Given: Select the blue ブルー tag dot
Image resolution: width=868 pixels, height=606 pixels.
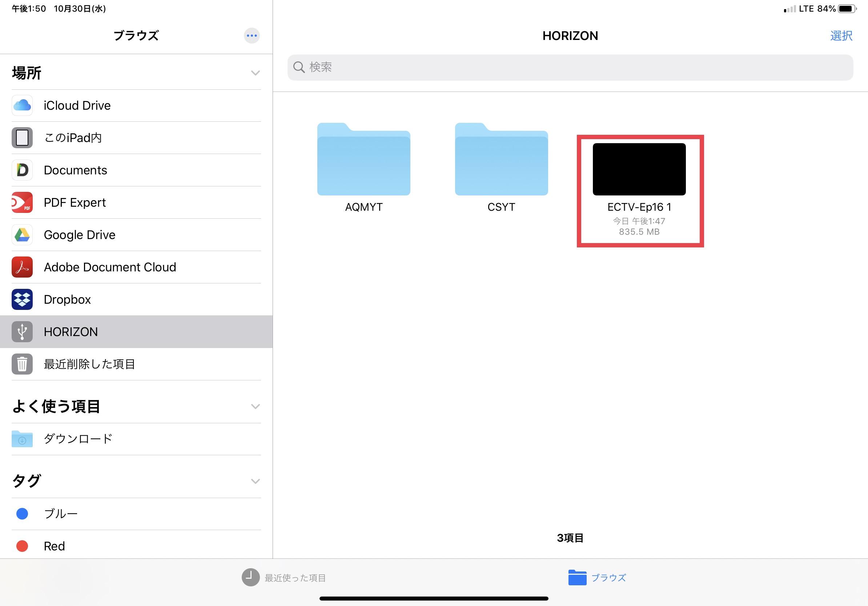Looking at the screenshot, I should [22, 513].
